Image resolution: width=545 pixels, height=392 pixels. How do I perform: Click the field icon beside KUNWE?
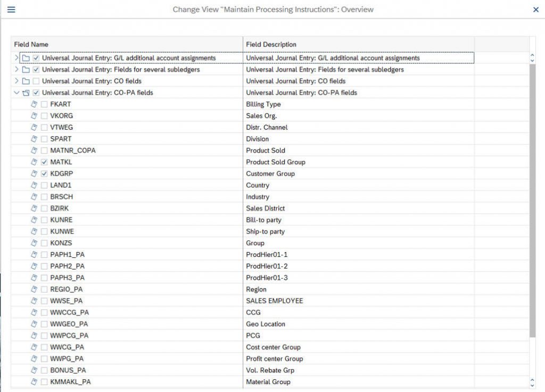34,231
